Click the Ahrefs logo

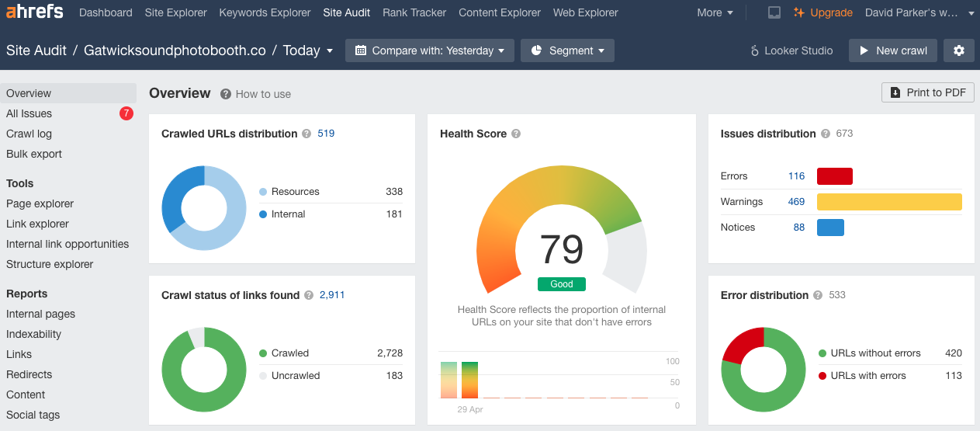tap(35, 12)
